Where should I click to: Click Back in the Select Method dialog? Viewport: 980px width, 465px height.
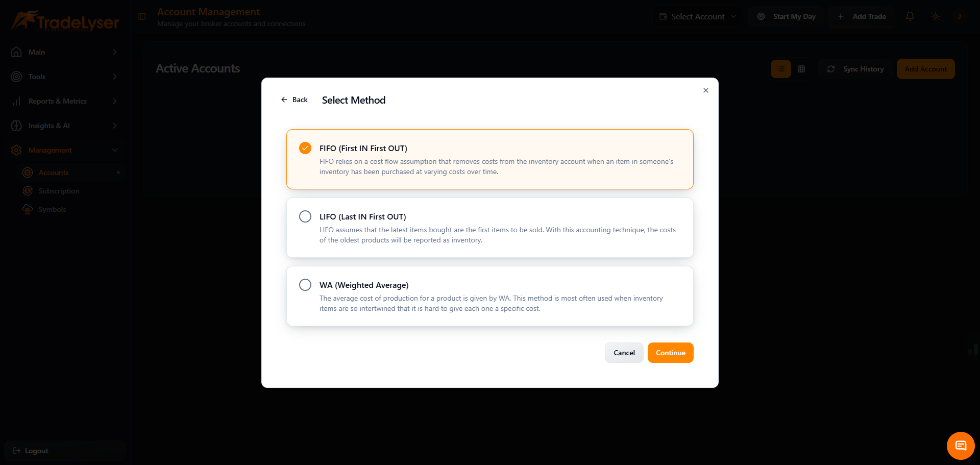[x=295, y=100]
